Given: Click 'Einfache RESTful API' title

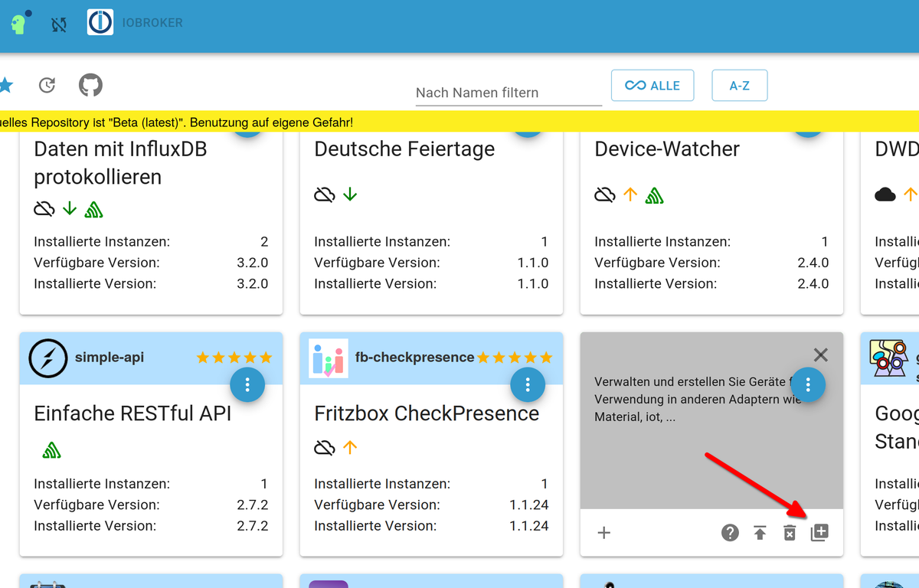Looking at the screenshot, I should point(132,414).
